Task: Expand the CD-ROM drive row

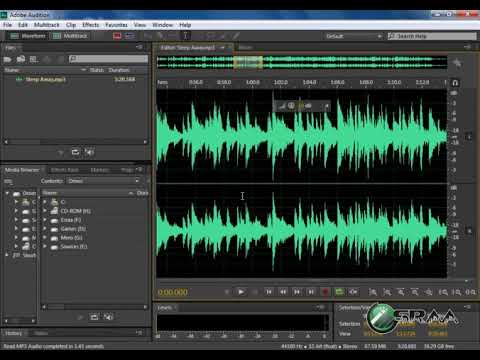Action: (x=45, y=211)
